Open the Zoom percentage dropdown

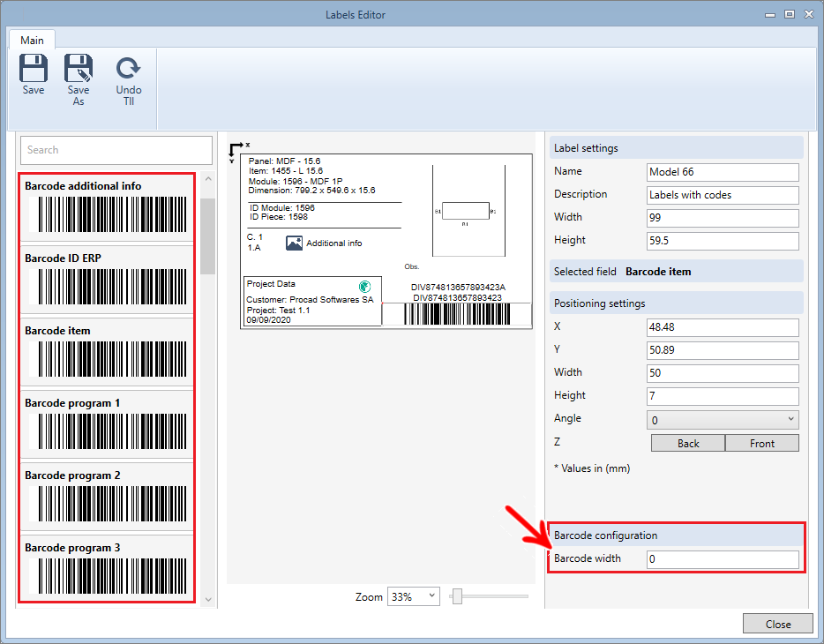coord(414,596)
